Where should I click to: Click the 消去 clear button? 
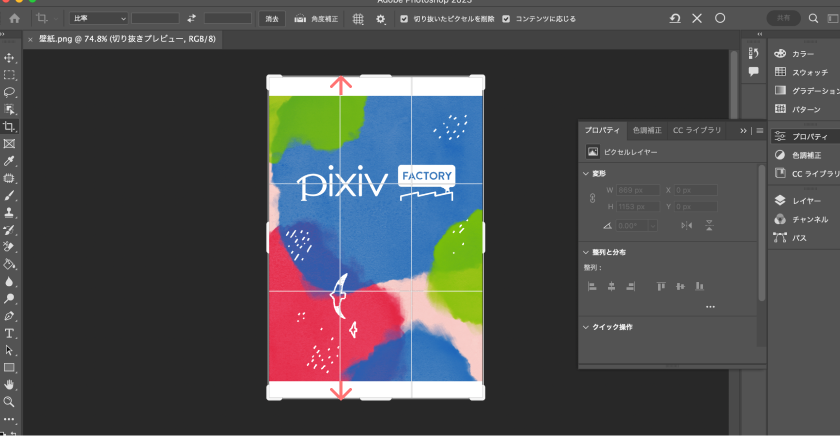[x=272, y=19]
